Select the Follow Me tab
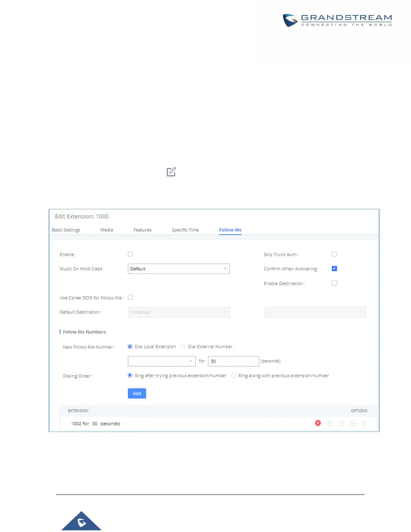The width and height of the screenshot is (411, 532). click(230, 230)
